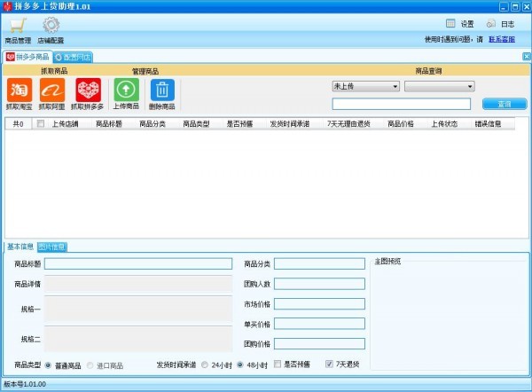This screenshot has height=392, width=532.
Task: Click the 错误信息 column header
Action: 488,124
